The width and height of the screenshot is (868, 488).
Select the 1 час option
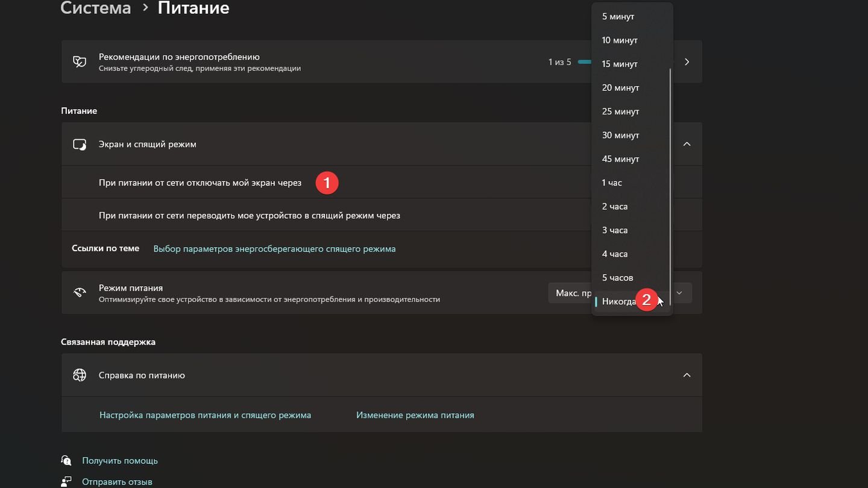(632, 183)
